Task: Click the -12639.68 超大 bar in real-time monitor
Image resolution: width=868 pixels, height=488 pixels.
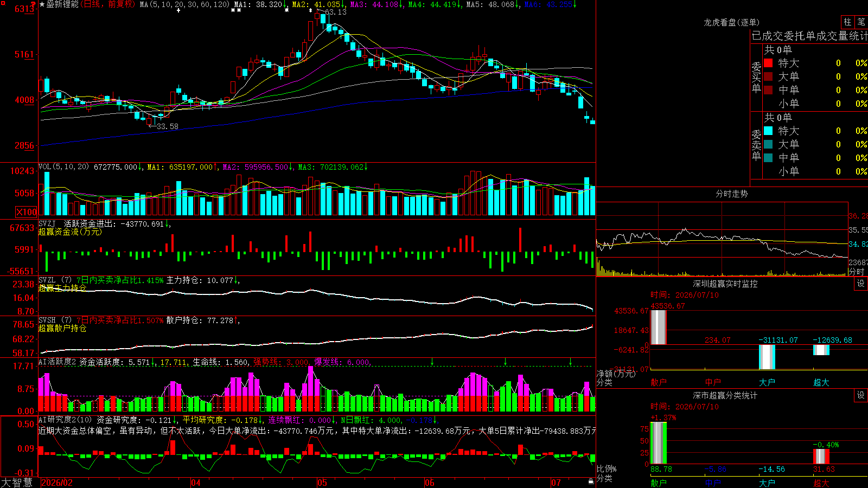Action: pyautogui.click(x=821, y=350)
